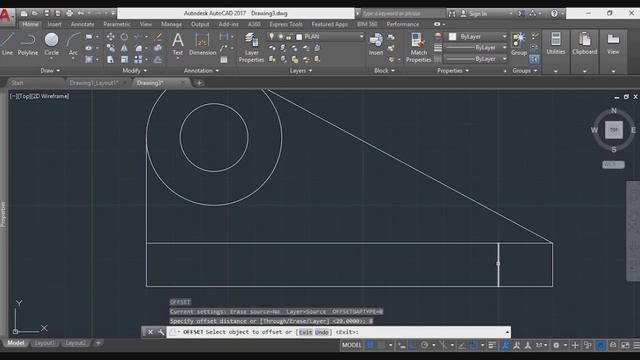
Task: Open the Clipboard panel button
Action: [x=584, y=44]
